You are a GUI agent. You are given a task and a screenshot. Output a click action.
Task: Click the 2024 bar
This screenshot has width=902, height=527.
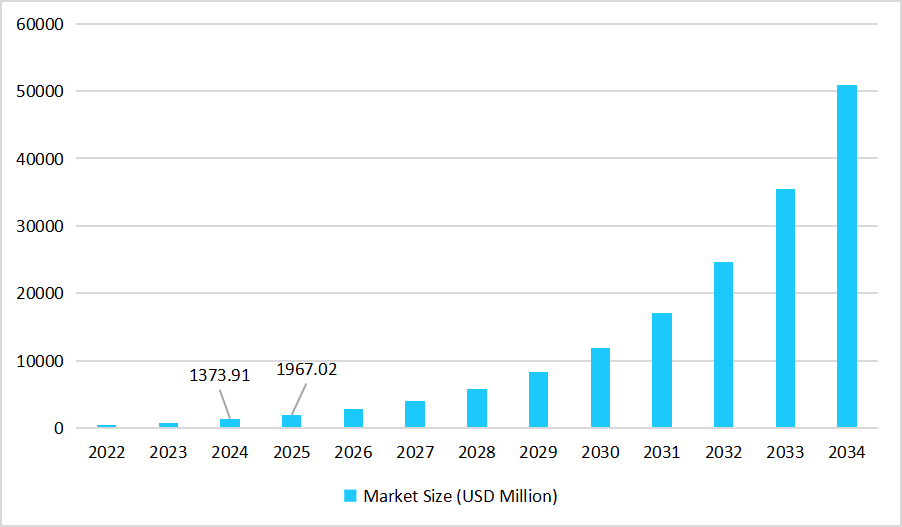pyautogui.click(x=230, y=424)
